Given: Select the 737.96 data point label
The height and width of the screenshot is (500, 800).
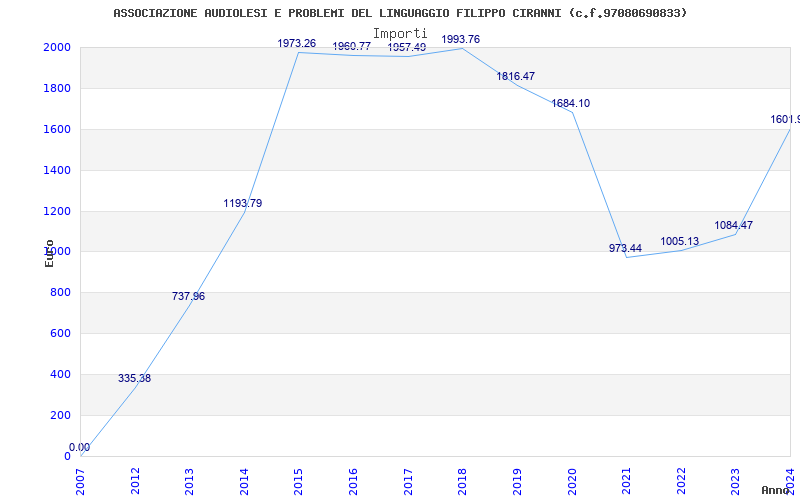Looking at the screenshot, I should pos(188,296).
